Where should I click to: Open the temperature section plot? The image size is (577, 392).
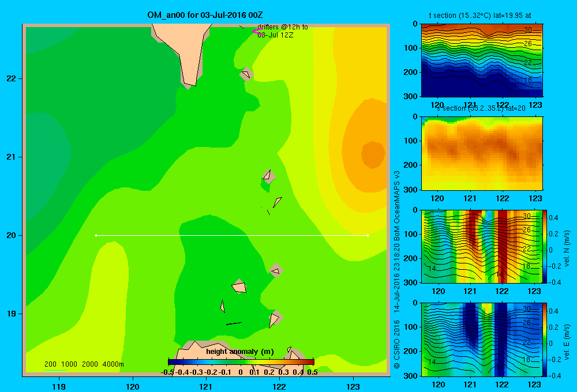point(482,61)
